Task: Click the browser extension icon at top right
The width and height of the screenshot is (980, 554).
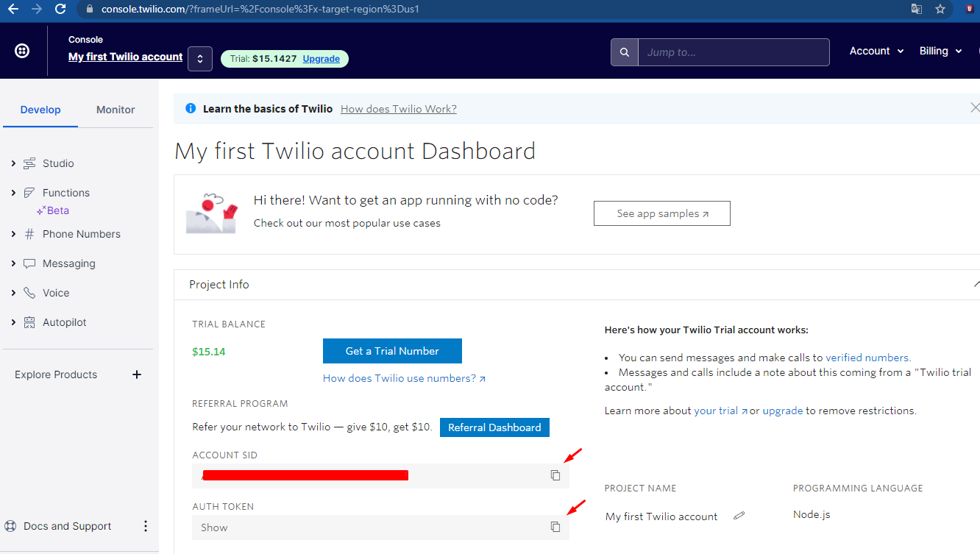Action: (x=970, y=9)
